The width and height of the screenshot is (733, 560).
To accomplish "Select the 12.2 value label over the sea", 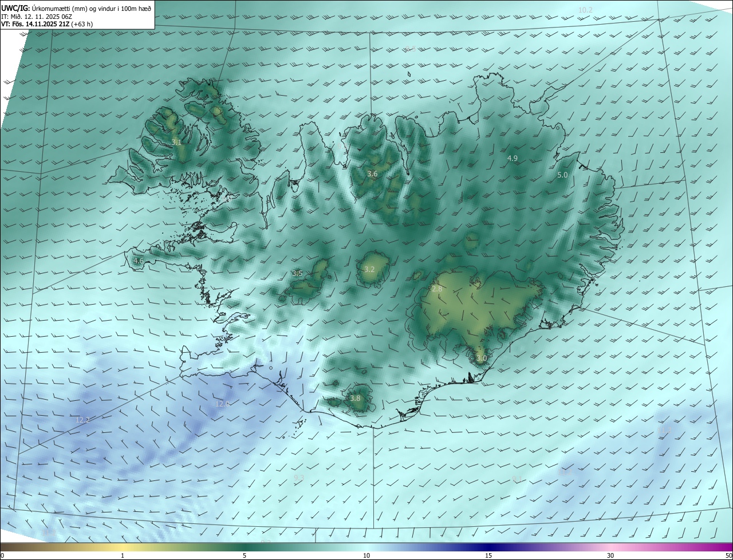I will [x=82, y=420].
